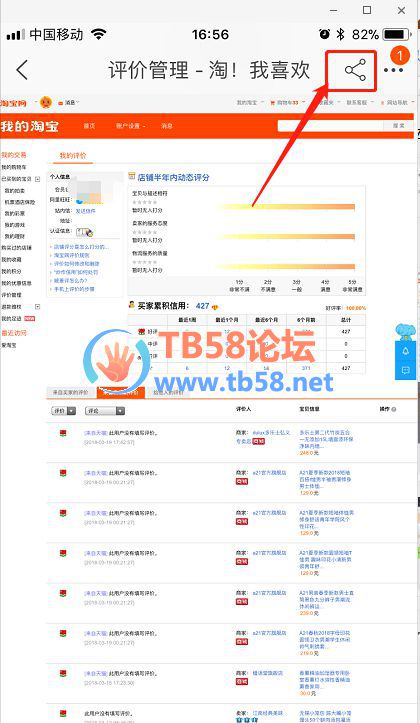The width and height of the screenshot is (420, 723).
Task: Click 首页 in the orange navigation bar
Action: [x=89, y=126]
